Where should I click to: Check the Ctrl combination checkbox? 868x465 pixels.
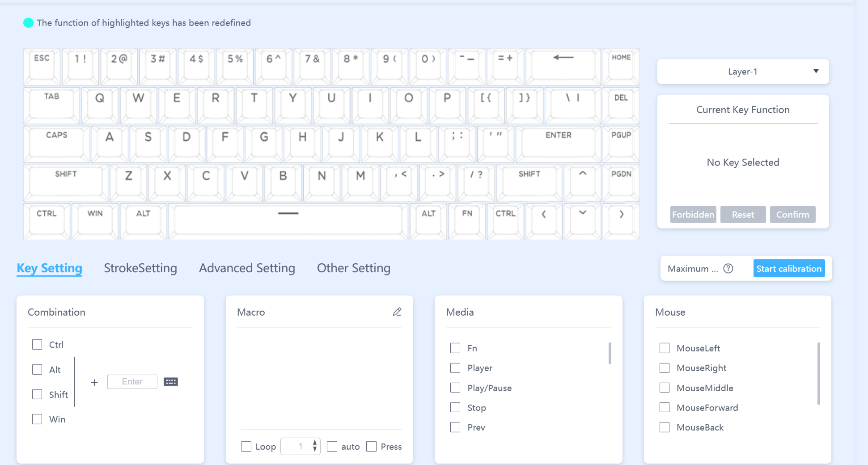point(37,344)
